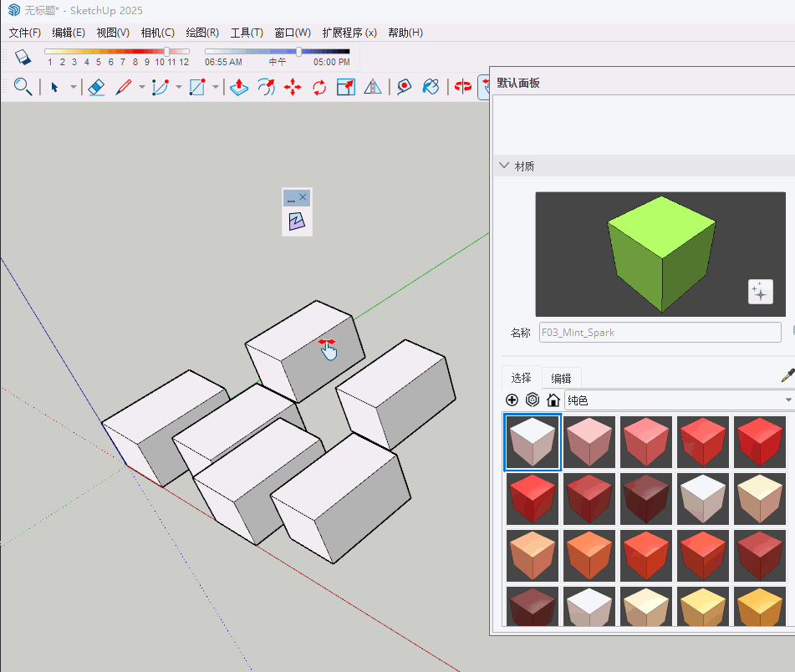This screenshot has height=672, width=795.
Task: Click the shadow time-of-day slider handle
Action: 298,52
